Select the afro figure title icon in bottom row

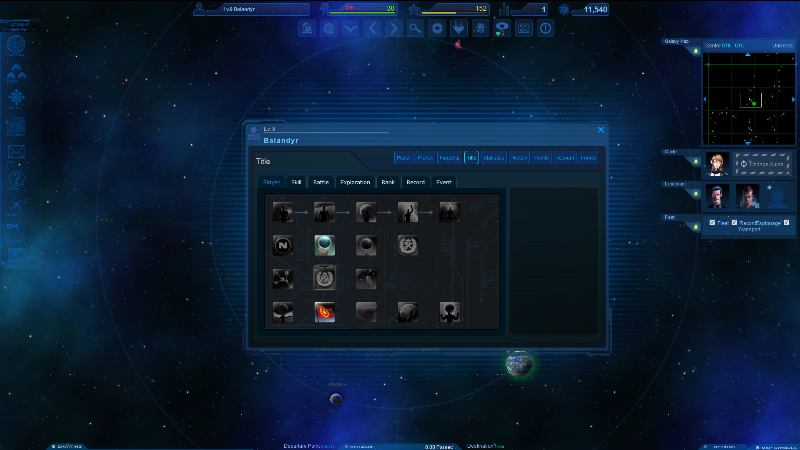(x=449, y=312)
